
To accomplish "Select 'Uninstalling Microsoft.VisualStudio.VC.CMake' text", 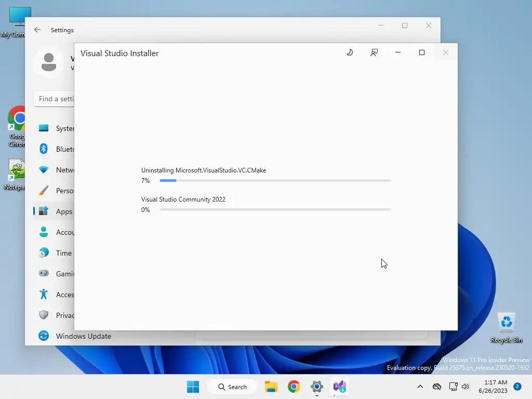I will tap(204, 170).
